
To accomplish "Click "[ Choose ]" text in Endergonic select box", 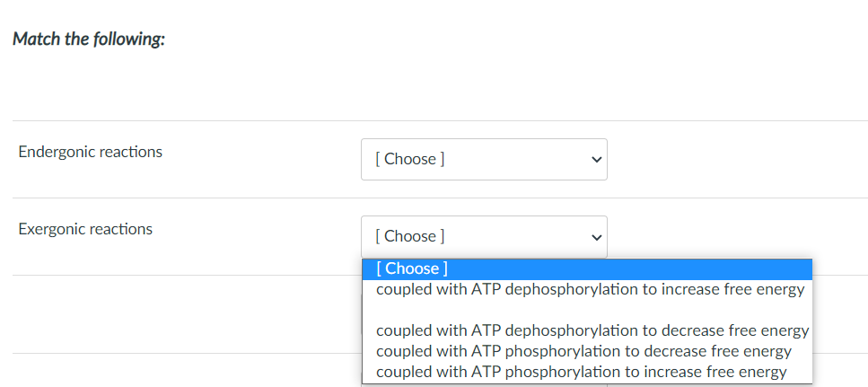I will click(x=410, y=159).
